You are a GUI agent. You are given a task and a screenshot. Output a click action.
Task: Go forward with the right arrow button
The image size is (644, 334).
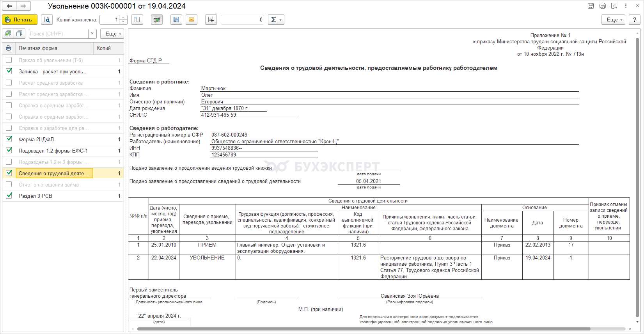[x=23, y=6]
